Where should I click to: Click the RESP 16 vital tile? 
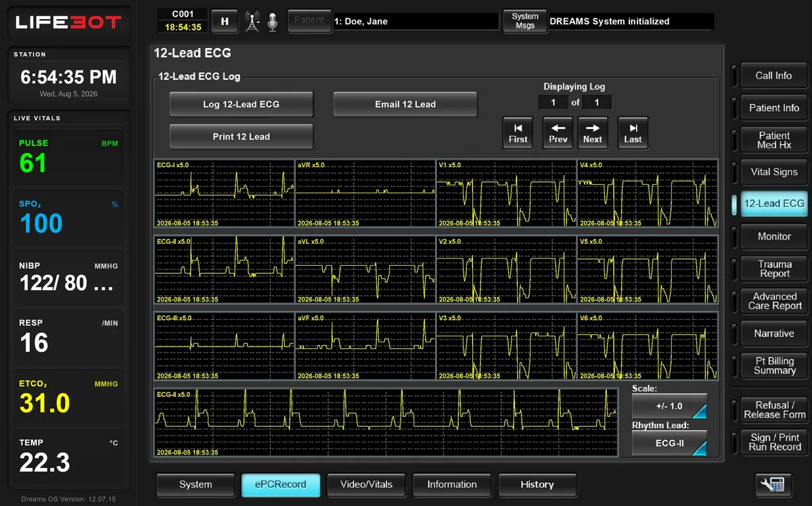(x=68, y=338)
